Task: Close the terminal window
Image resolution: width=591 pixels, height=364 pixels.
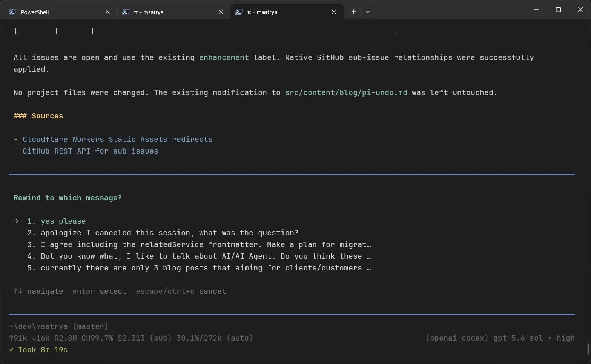Action: [580, 10]
